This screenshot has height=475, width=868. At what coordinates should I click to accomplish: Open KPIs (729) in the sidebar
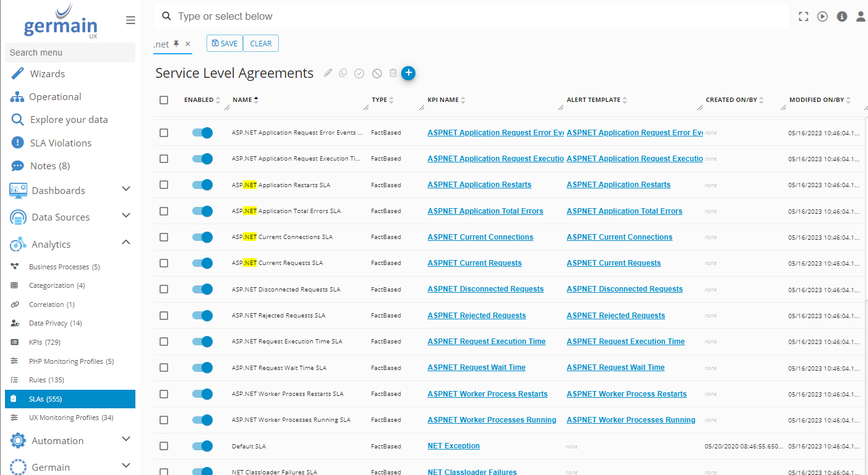pos(45,342)
